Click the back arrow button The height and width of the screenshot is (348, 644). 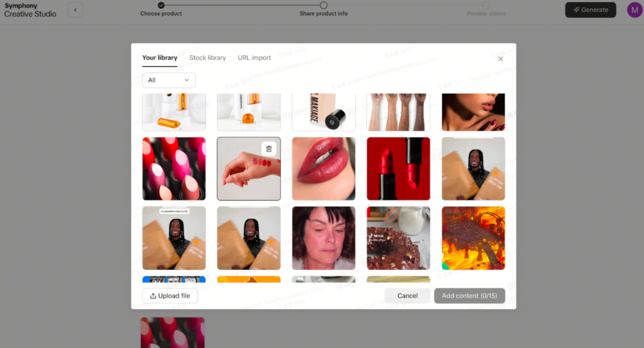click(75, 10)
